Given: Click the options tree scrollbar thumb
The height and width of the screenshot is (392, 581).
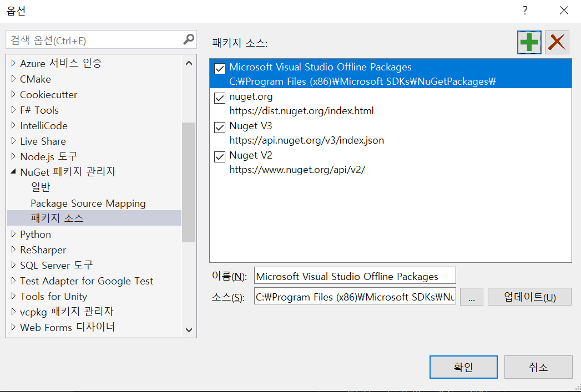Looking at the screenshot, I should 189,182.
